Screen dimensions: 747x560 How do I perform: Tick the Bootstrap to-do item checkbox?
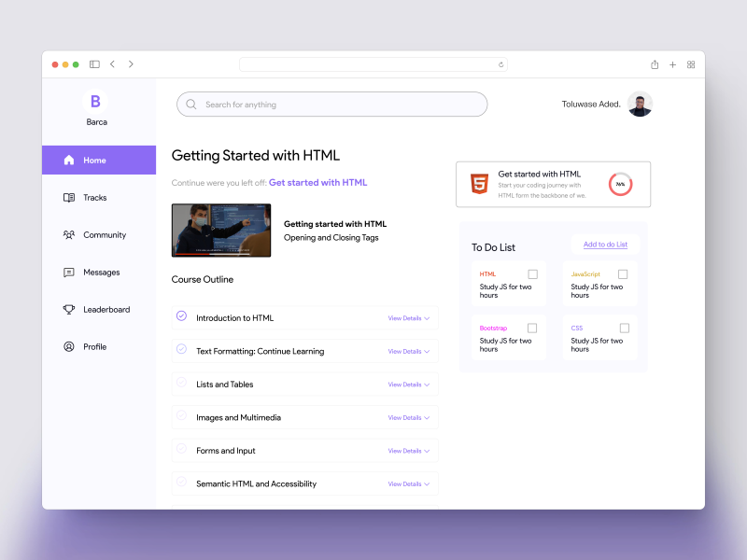532,329
